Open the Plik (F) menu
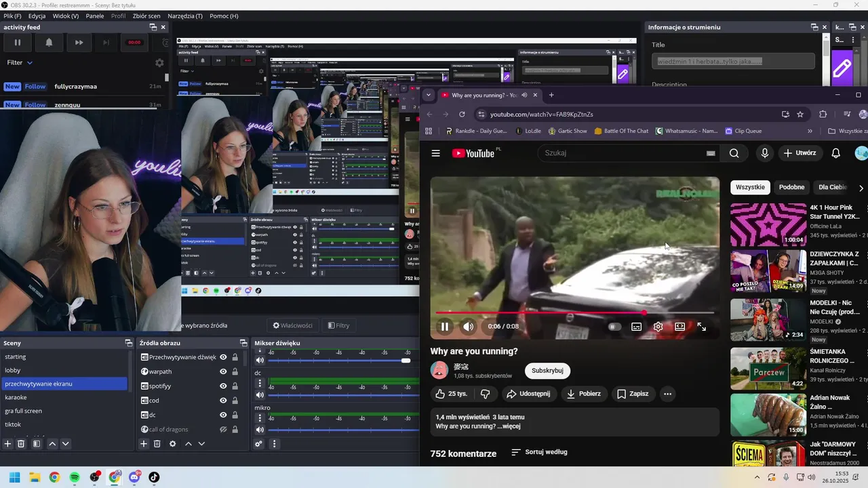The width and height of the screenshot is (868, 488). tap(12, 16)
